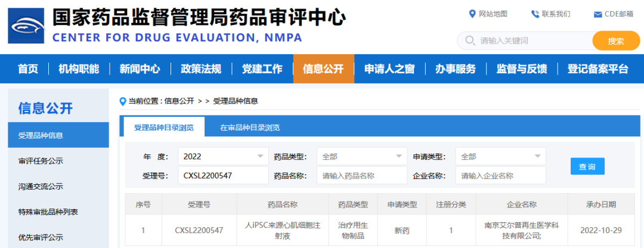The image size is (644, 248).
Task: Click the 企业名称 column header
Action: tap(522, 204)
